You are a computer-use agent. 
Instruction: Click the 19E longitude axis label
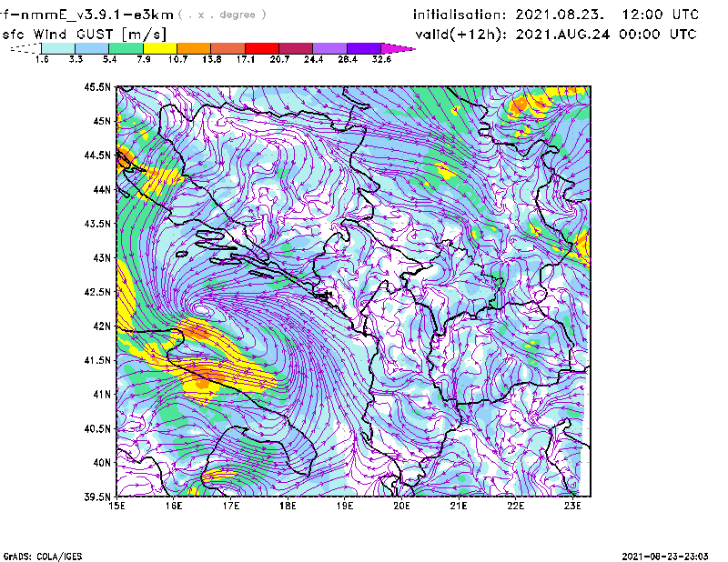pos(345,507)
